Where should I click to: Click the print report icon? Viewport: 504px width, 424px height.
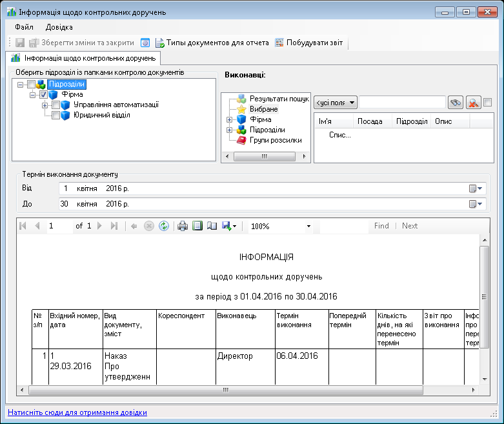pyautogui.click(x=183, y=226)
